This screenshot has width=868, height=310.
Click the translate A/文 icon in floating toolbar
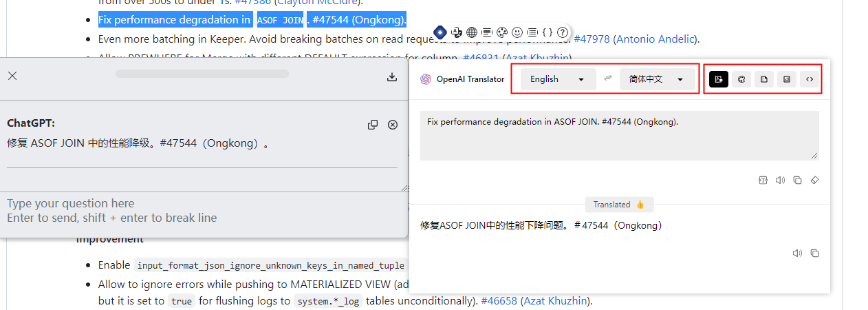[x=457, y=32]
